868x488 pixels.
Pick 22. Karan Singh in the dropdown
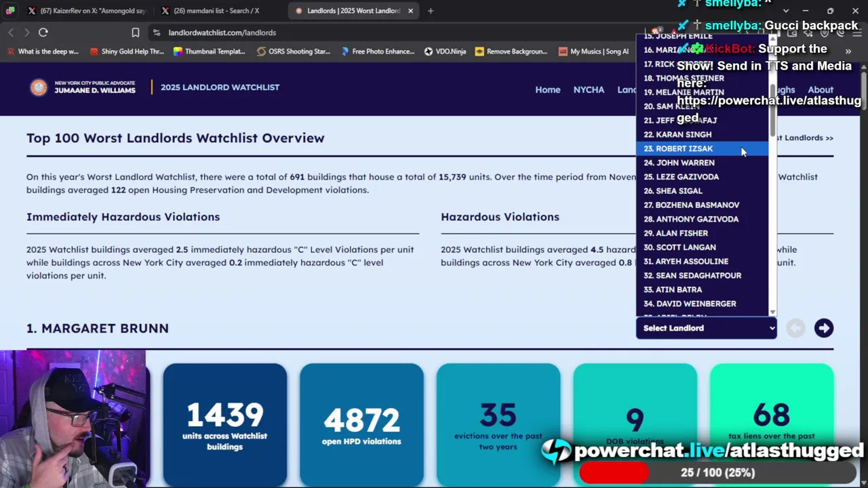pyautogui.click(x=702, y=134)
